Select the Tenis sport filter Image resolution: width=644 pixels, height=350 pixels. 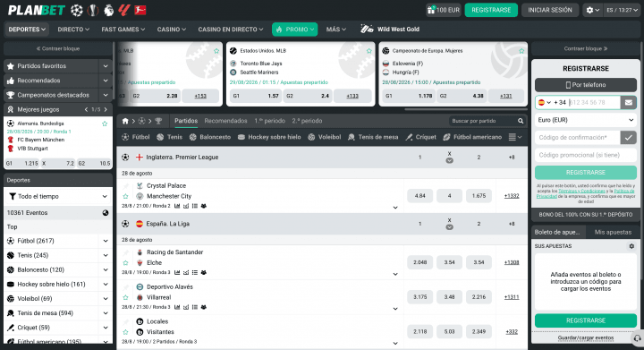tap(169, 137)
